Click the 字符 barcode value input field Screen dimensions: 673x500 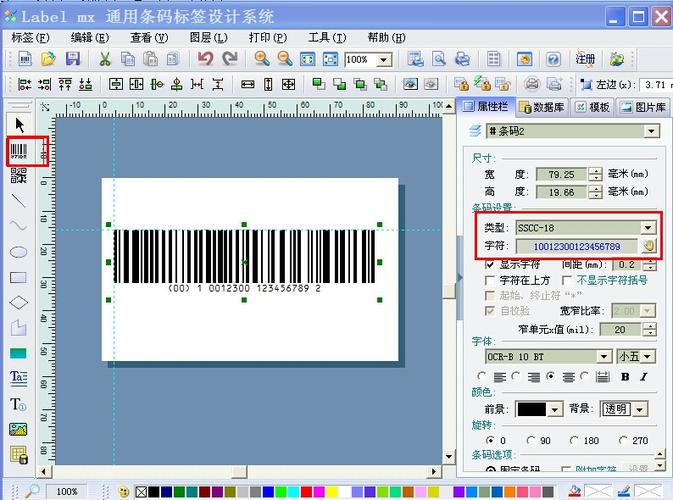click(575, 246)
